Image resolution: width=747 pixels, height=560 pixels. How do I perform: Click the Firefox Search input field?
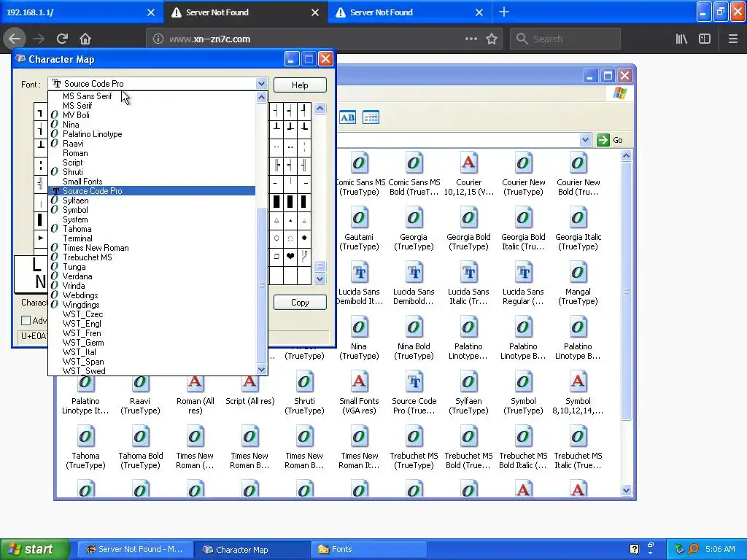tap(565, 39)
